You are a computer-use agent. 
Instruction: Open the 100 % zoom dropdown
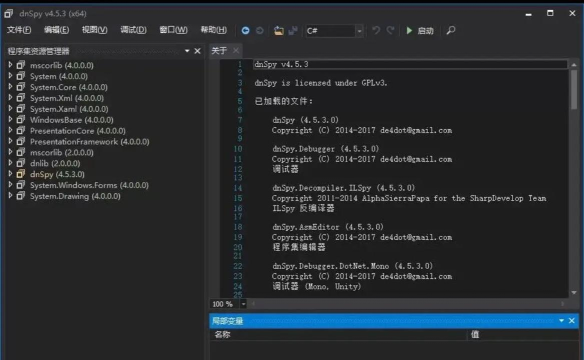(243, 304)
